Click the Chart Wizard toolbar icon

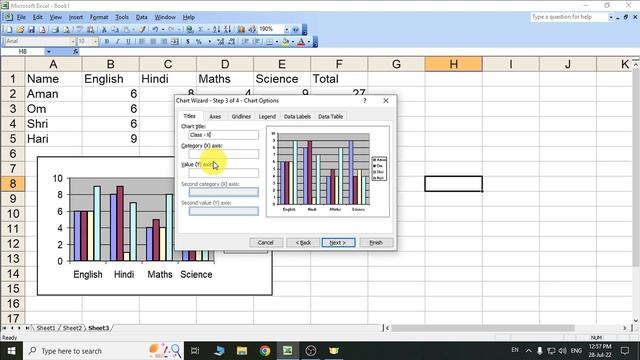(x=241, y=29)
